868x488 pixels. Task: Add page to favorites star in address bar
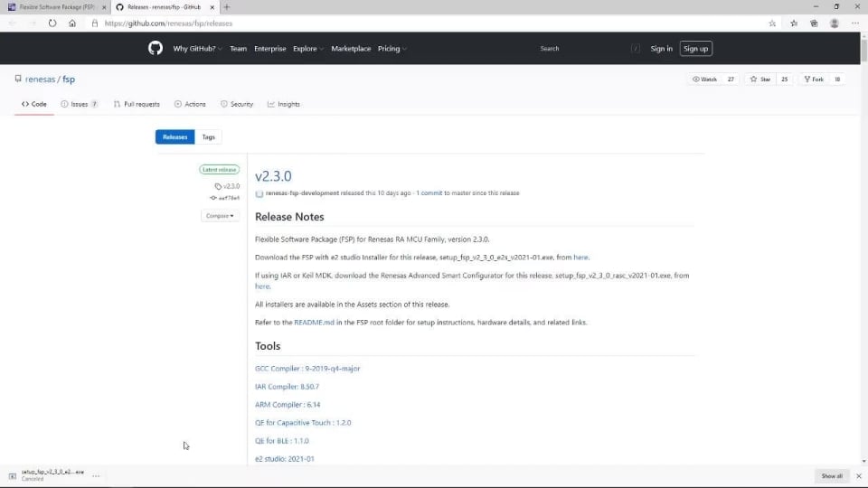click(x=772, y=23)
